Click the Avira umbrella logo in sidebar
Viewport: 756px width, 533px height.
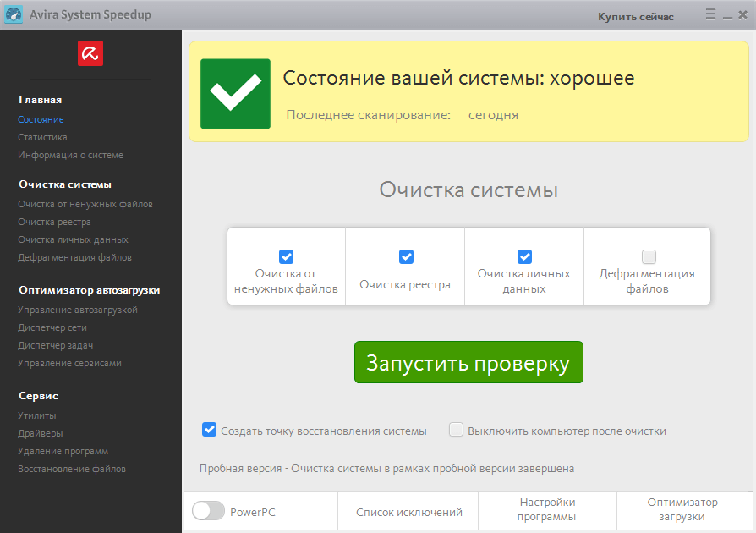pos(90,52)
